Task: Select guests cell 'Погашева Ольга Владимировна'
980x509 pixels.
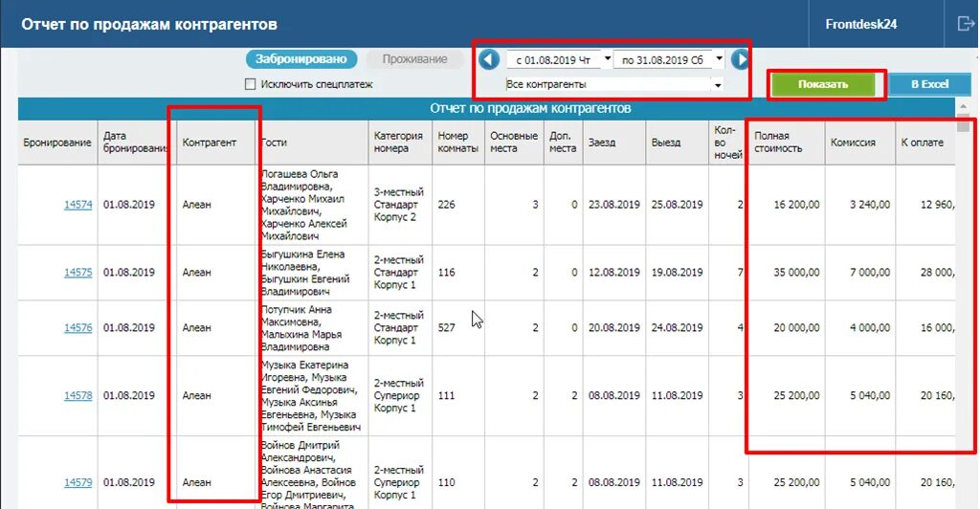Action: click(313, 205)
